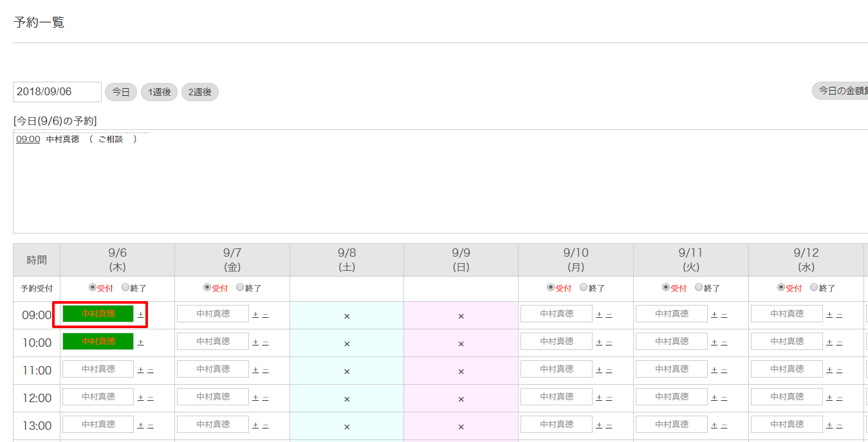Click minus icon for 9/12 11:00
The width and height of the screenshot is (868, 442).
click(840, 371)
